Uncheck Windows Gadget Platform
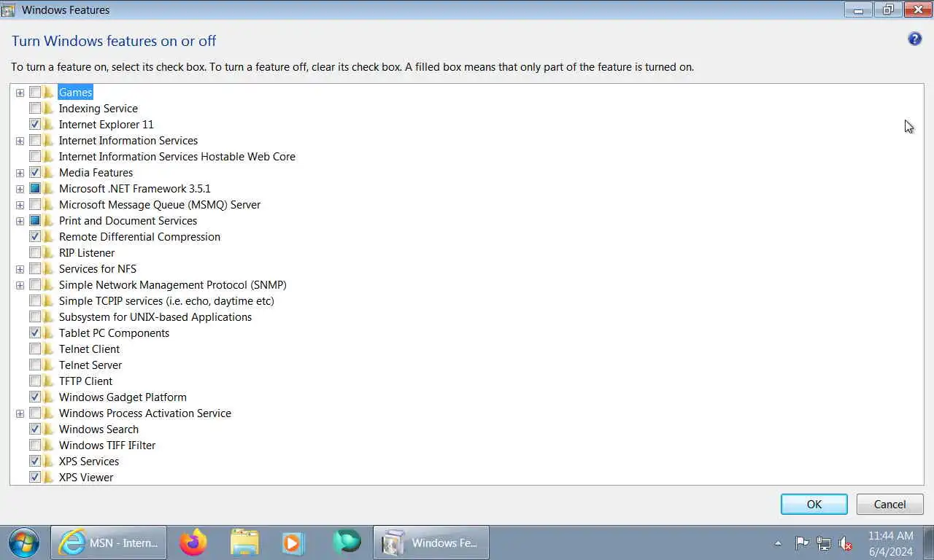Screen dimensions: 934x560 pyautogui.click(x=35, y=397)
